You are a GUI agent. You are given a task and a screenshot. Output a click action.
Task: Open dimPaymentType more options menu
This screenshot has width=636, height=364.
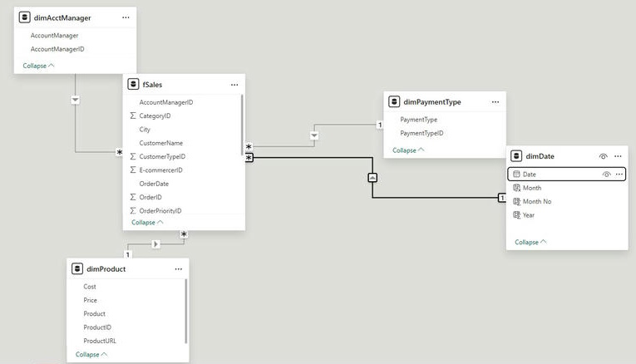pyautogui.click(x=495, y=102)
